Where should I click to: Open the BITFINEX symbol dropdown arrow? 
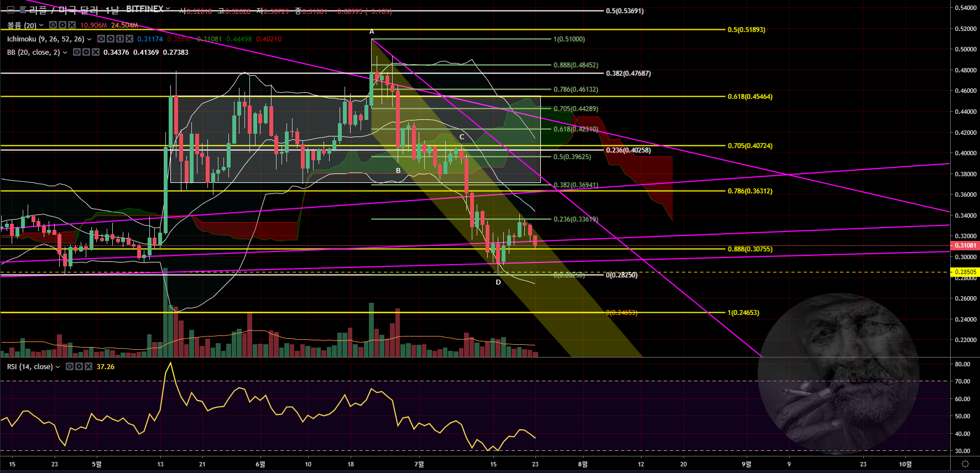pyautogui.click(x=168, y=9)
